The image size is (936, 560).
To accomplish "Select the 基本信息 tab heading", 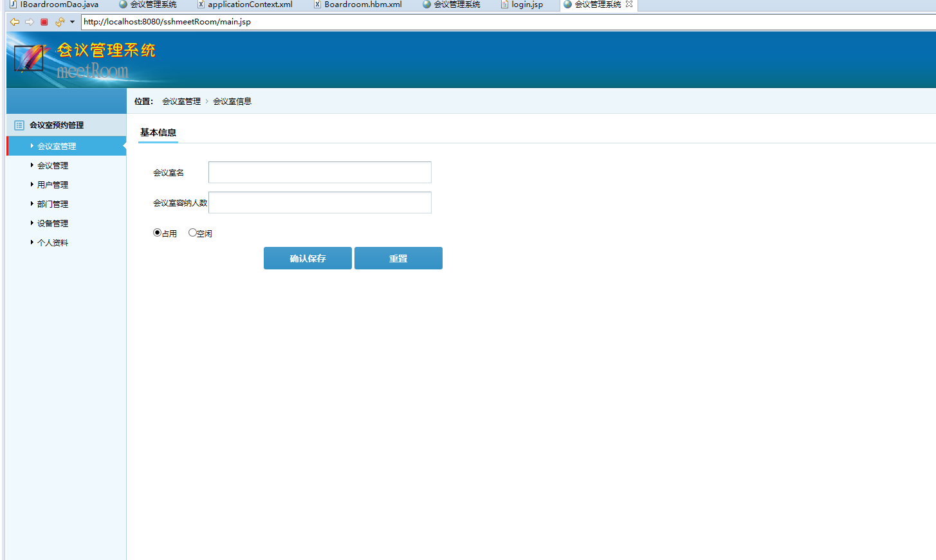I will coord(158,132).
